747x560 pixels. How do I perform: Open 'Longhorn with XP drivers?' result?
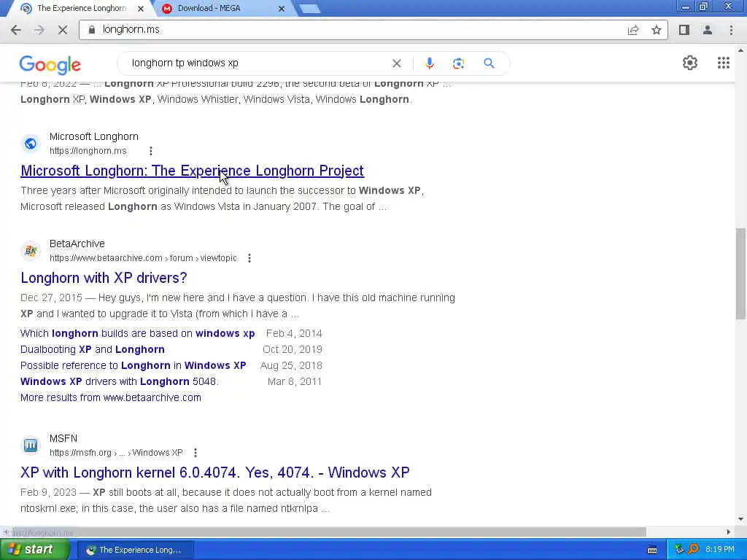tap(104, 278)
